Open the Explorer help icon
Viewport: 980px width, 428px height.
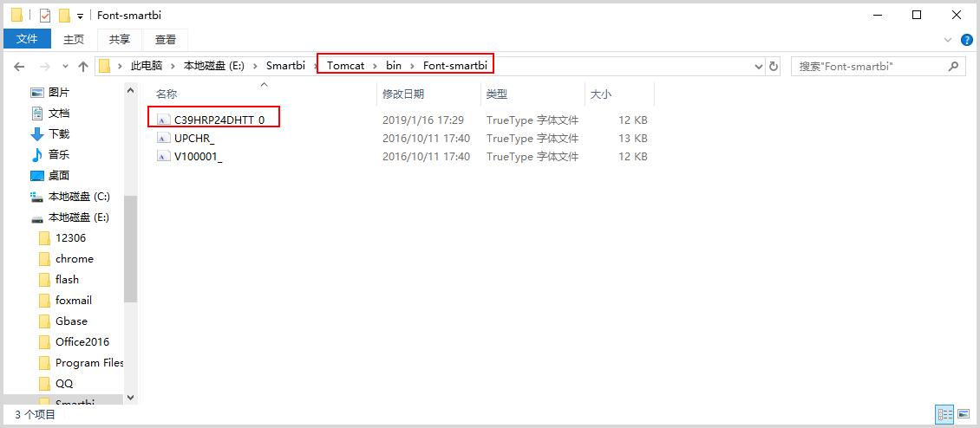click(x=965, y=39)
